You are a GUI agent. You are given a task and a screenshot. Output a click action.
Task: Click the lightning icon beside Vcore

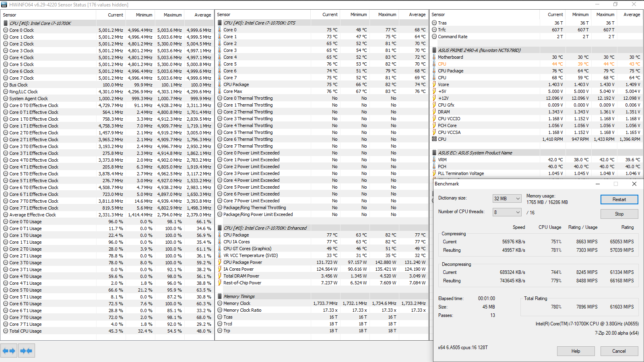coord(434,84)
